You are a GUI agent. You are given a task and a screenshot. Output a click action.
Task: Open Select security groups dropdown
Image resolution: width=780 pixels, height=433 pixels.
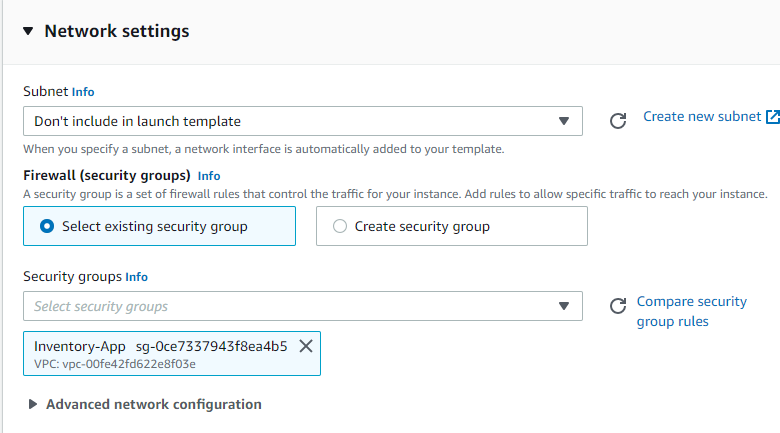(302, 306)
